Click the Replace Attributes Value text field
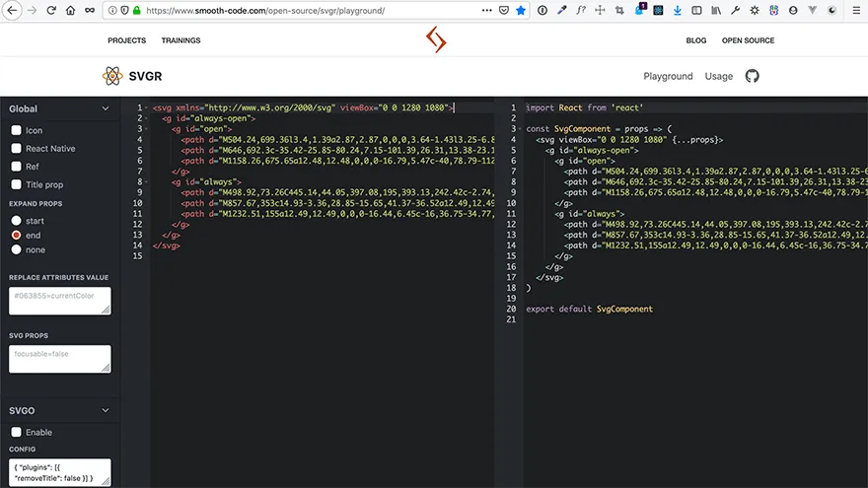 pyautogui.click(x=60, y=301)
